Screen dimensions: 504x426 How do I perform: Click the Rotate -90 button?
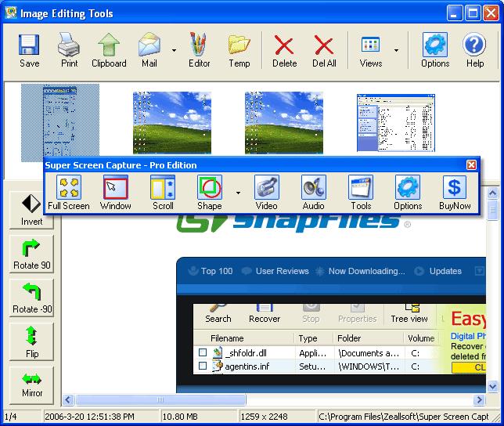pyautogui.click(x=31, y=298)
